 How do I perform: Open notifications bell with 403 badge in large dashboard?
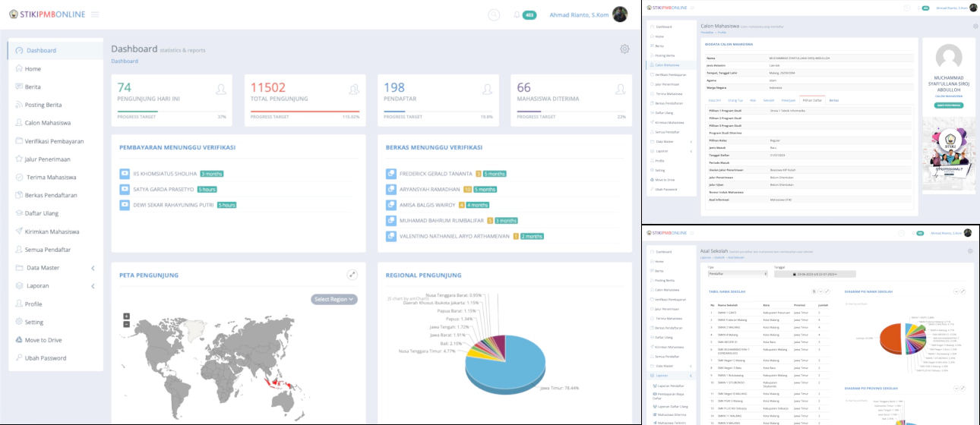tap(517, 14)
